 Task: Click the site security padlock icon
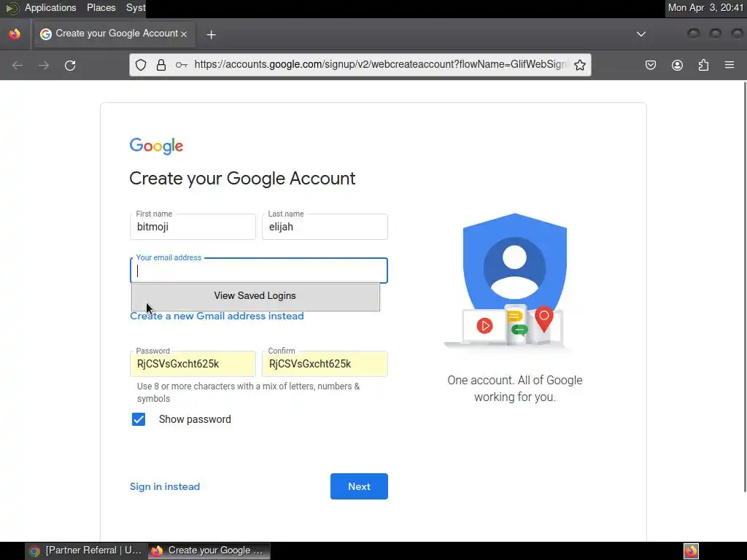tap(161, 65)
